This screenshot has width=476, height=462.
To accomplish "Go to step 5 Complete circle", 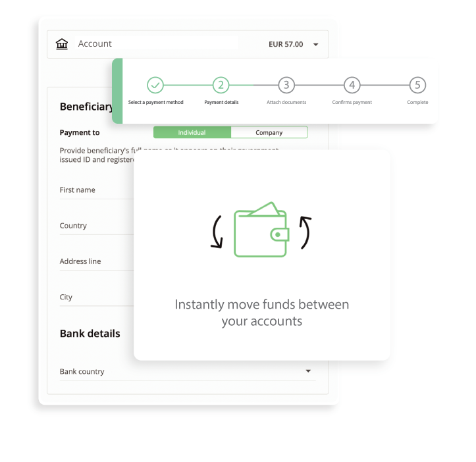I will (x=417, y=85).
